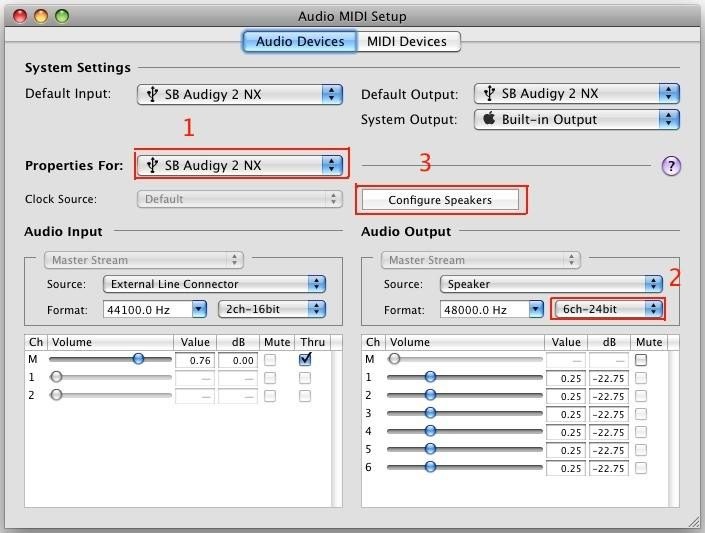Click the Configure Speakers button

pyautogui.click(x=440, y=200)
